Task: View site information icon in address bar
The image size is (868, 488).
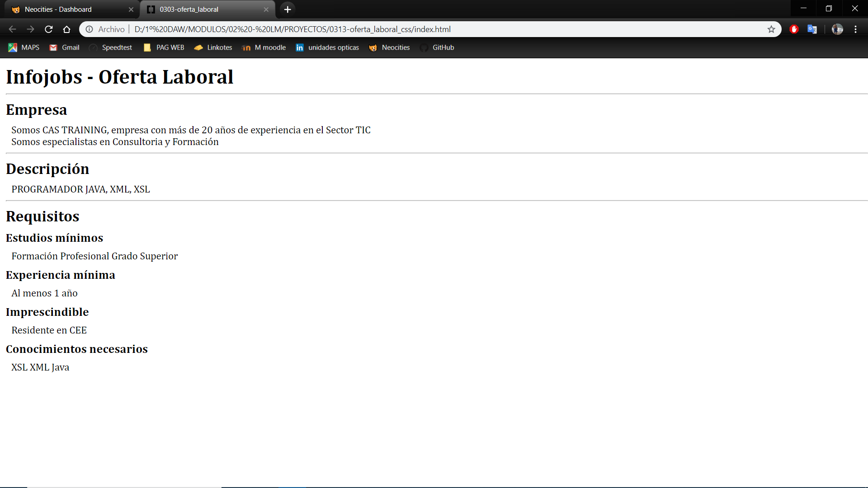Action: [90, 29]
